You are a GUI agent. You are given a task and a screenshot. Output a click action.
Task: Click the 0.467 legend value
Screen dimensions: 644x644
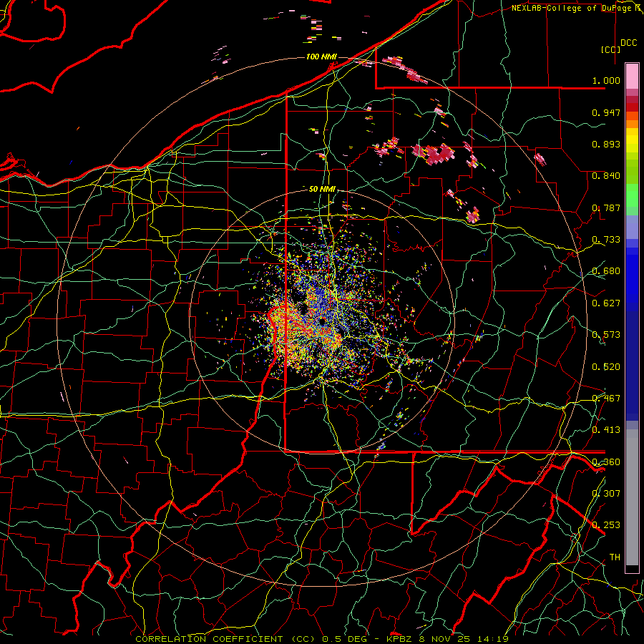point(606,399)
